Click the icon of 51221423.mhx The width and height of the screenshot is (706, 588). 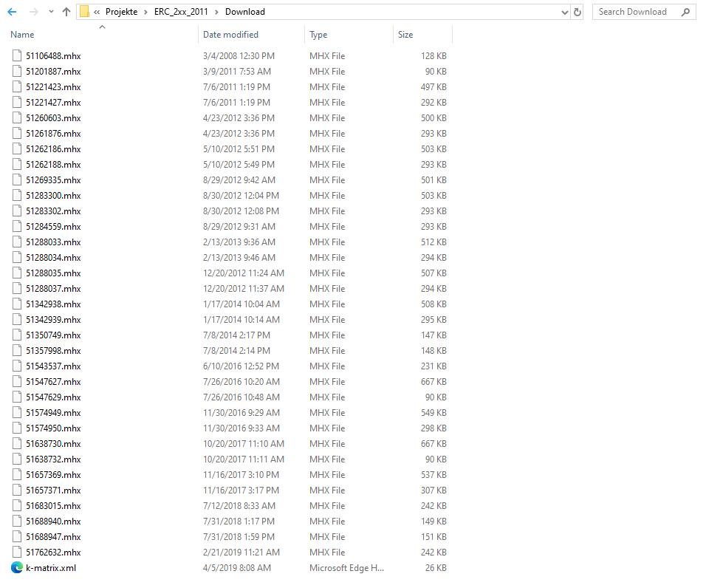(x=17, y=87)
